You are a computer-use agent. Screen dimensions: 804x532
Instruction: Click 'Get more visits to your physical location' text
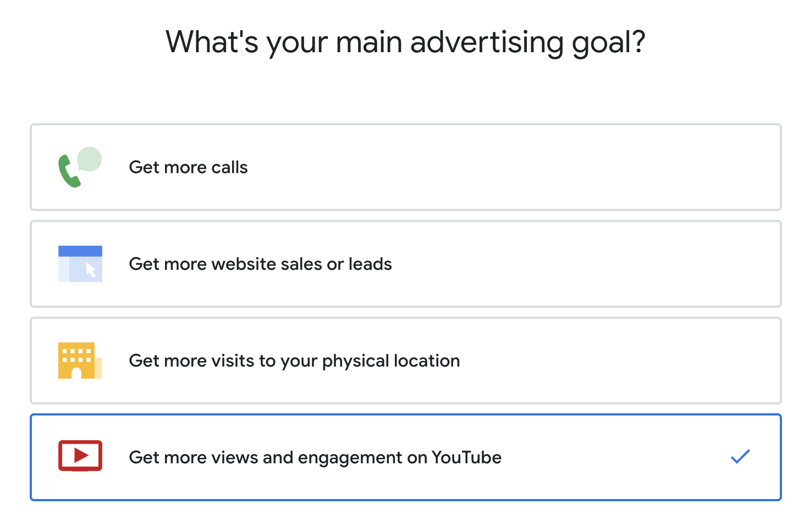[x=294, y=361]
